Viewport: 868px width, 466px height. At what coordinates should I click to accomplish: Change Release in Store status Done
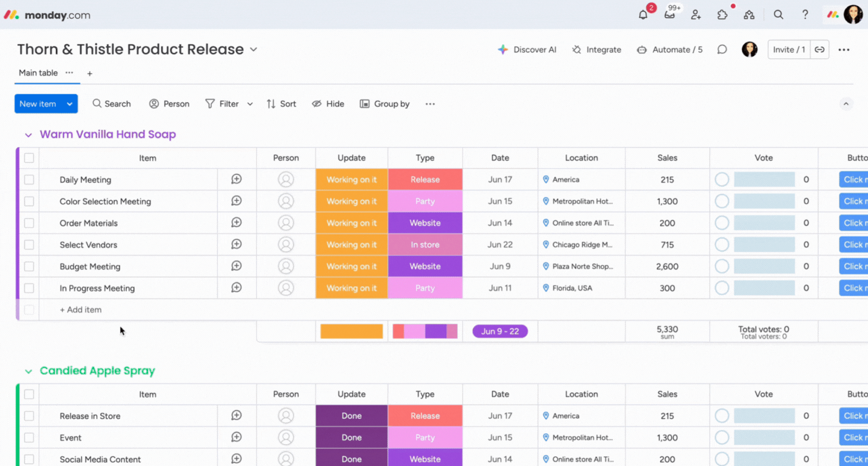[x=352, y=416]
